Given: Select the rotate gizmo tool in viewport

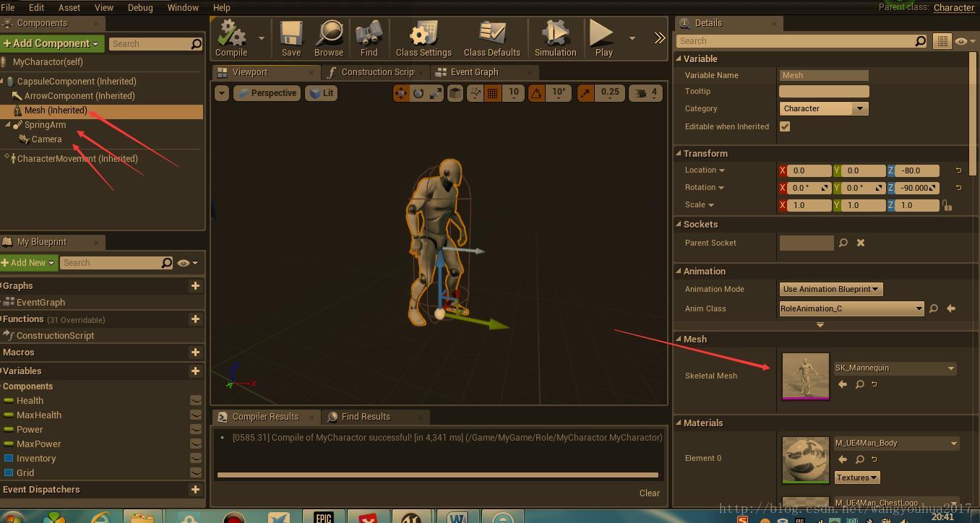Looking at the screenshot, I should tap(418, 93).
